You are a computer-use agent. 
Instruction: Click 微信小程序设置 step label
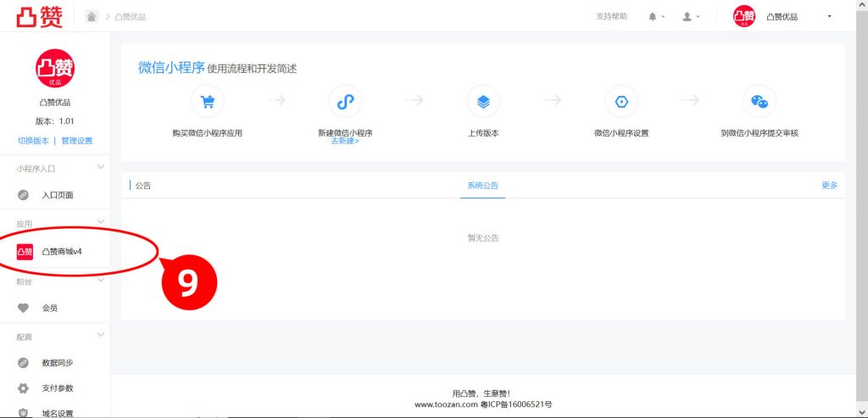pyautogui.click(x=621, y=133)
